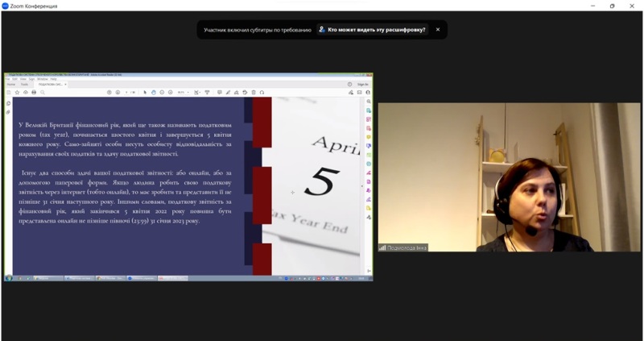The width and height of the screenshot is (644, 341).
Task: Click the Sign In link in Acrobat
Action: (x=362, y=84)
